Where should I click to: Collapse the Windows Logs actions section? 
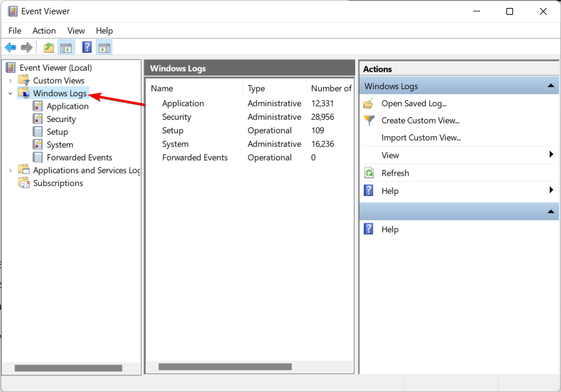551,86
